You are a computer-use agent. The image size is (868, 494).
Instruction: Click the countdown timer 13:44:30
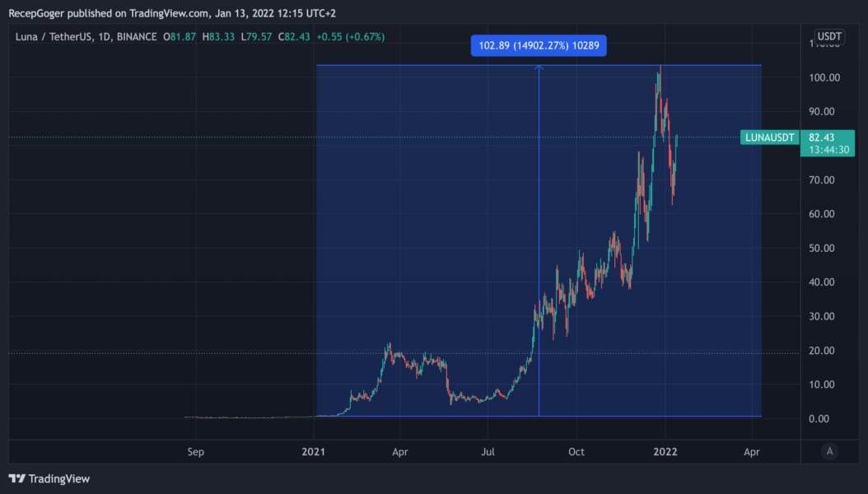pos(828,150)
